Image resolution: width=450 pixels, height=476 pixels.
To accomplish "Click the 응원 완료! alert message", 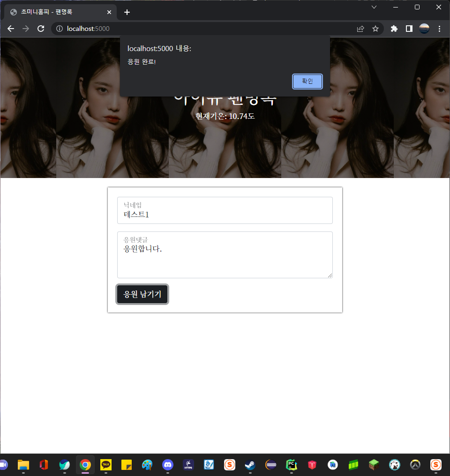I will (x=142, y=62).
